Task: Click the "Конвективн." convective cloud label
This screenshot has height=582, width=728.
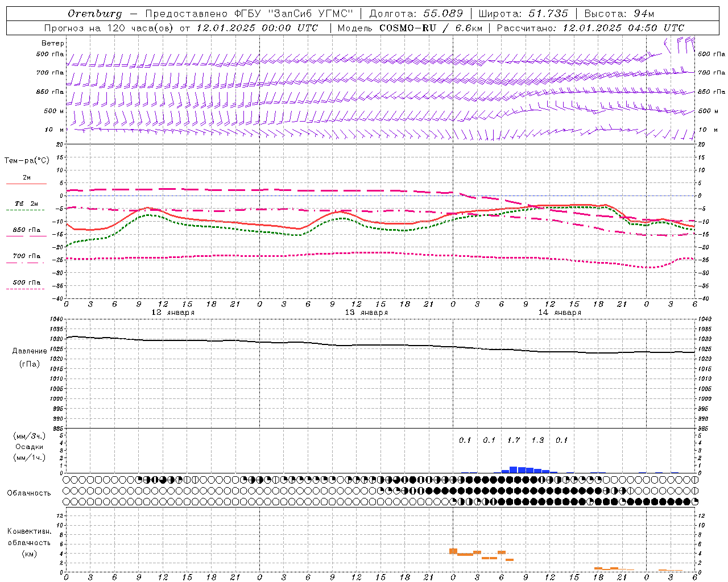Action: tap(29, 531)
